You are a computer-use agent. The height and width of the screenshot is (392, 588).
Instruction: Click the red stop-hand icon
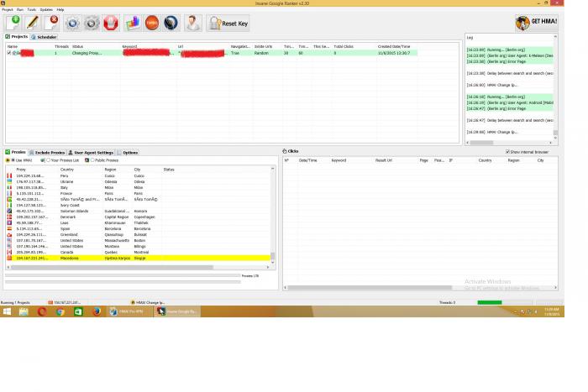coord(111,24)
